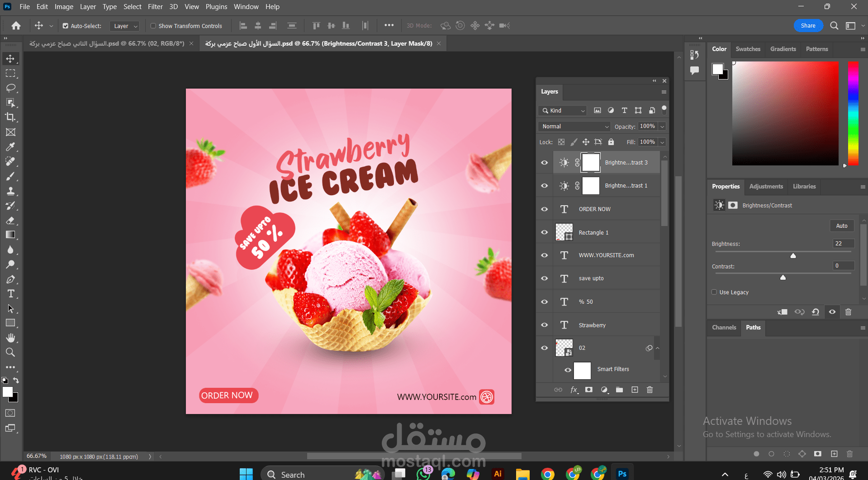Create a new adjustment layer icon
The height and width of the screenshot is (480, 868).
point(604,390)
